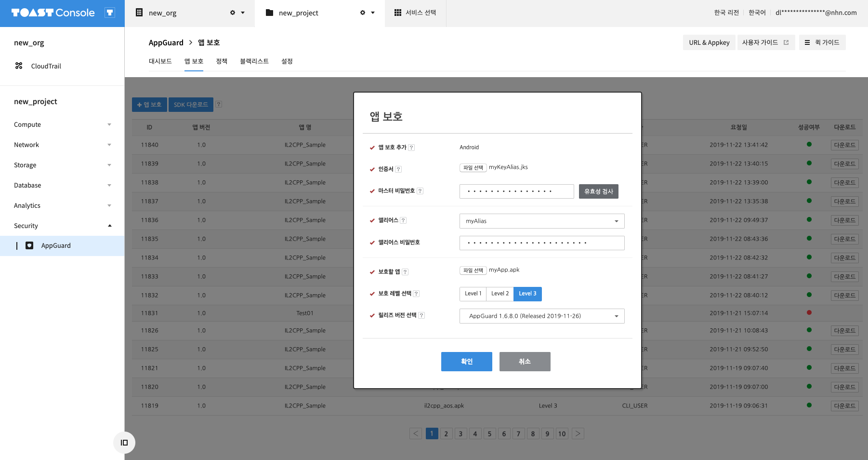
Task: Click the AppGuard shield icon in sidebar
Action: pos(29,245)
